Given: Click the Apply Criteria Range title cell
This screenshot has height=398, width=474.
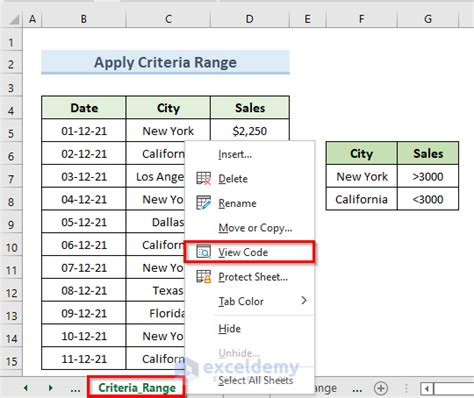Looking at the screenshot, I should pos(165,62).
